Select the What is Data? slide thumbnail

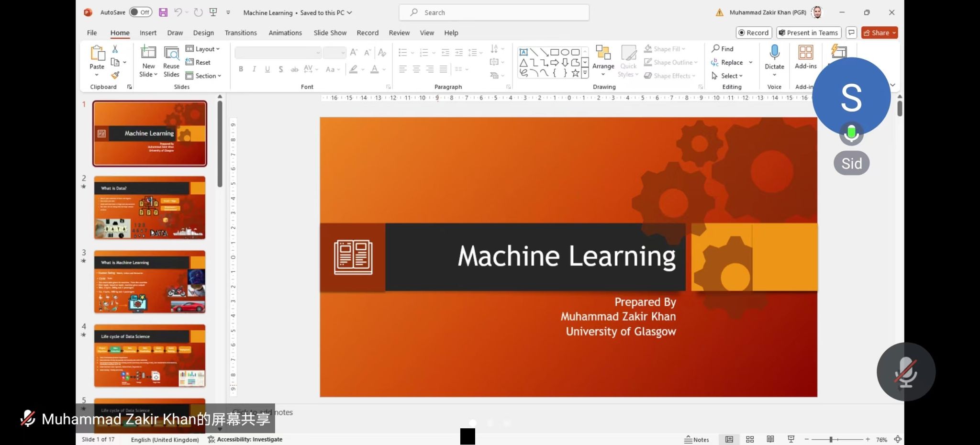[x=150, y=208]
